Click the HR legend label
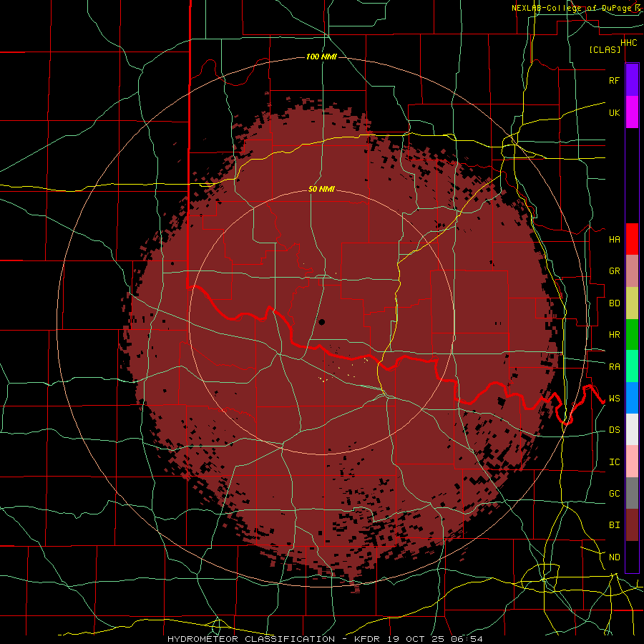This screenshot has height=644, width=644. pos(614,335)
